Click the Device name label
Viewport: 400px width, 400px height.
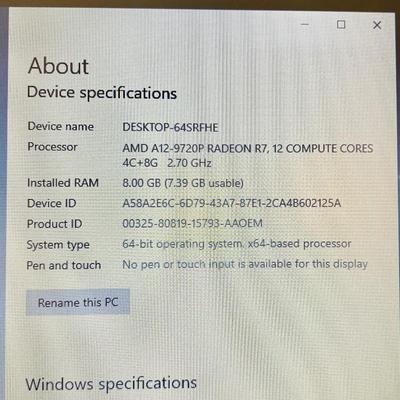click(61, 126)
